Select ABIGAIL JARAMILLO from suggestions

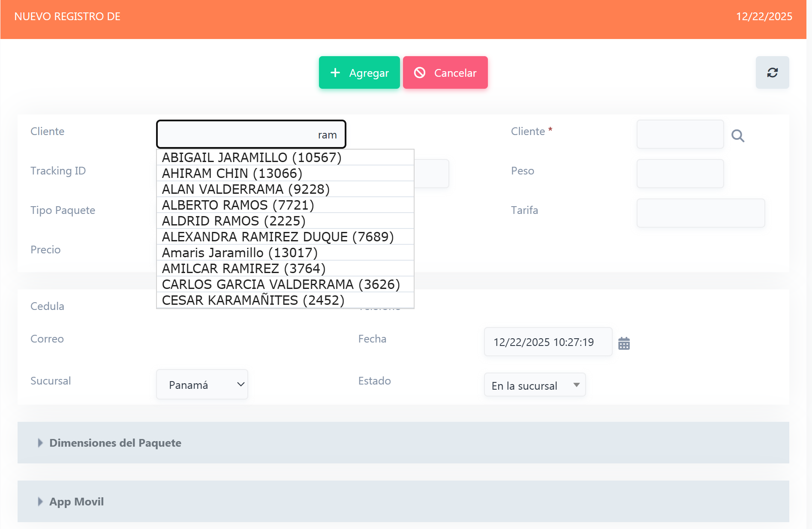252,157
